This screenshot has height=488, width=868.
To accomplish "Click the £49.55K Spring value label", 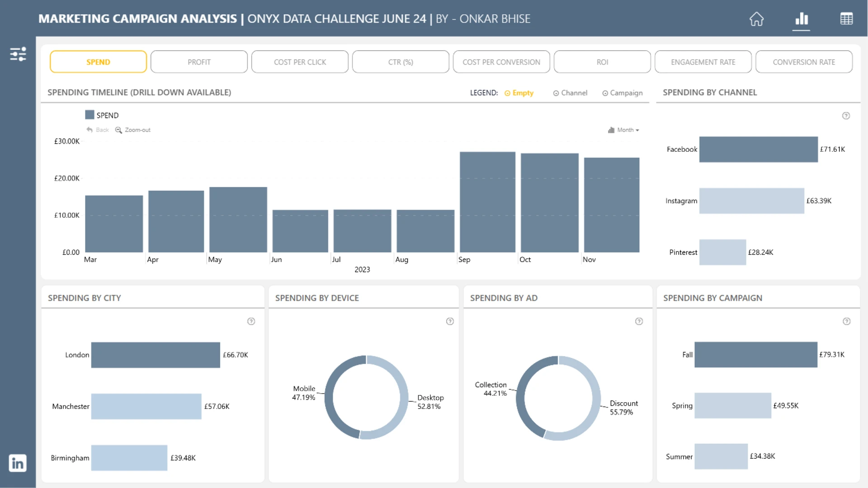I will tap(786, 406).
